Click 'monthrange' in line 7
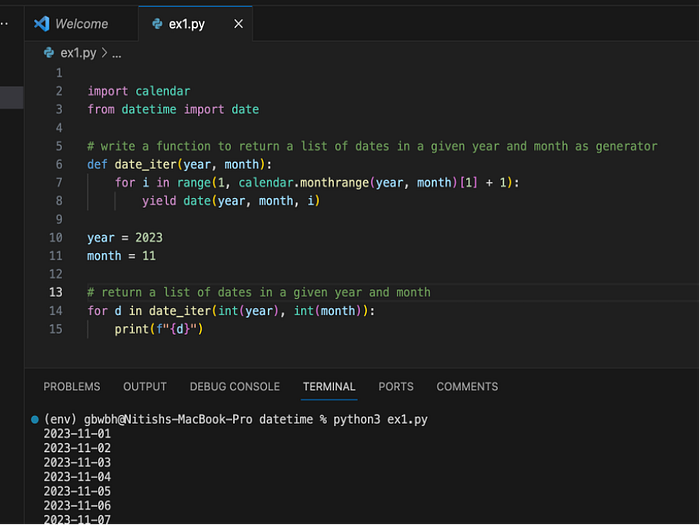 tap(334, 183)
